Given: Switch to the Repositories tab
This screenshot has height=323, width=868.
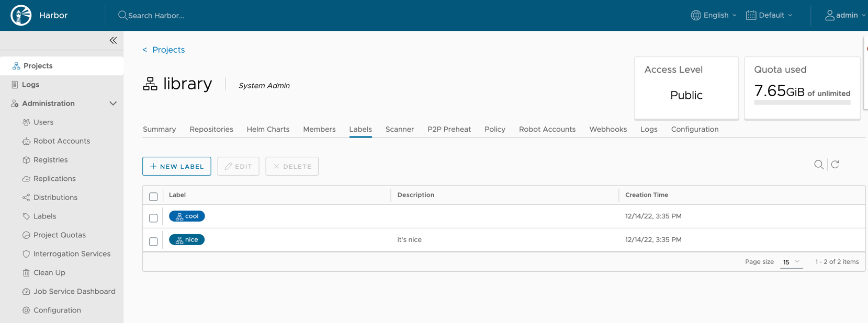Looking at the screenshot, I should click(211, 129).
